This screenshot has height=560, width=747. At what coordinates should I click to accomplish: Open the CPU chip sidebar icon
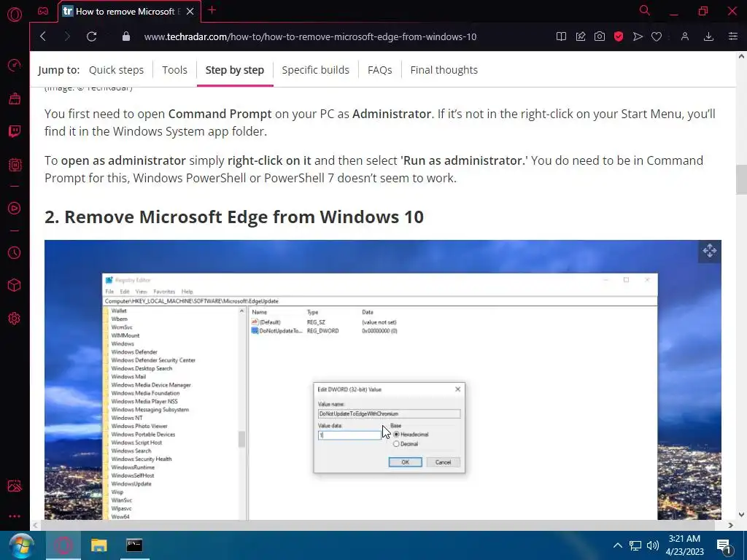tap(15, 165)
